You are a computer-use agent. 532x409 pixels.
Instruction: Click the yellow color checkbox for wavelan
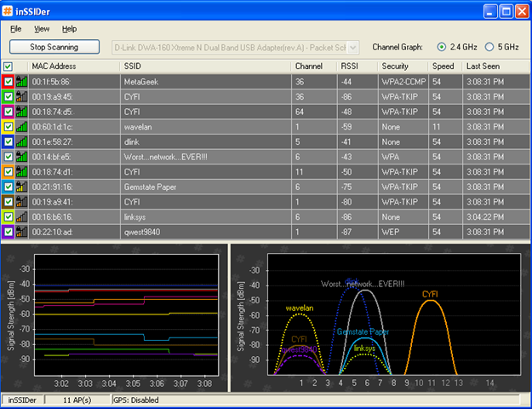point(9,126)
